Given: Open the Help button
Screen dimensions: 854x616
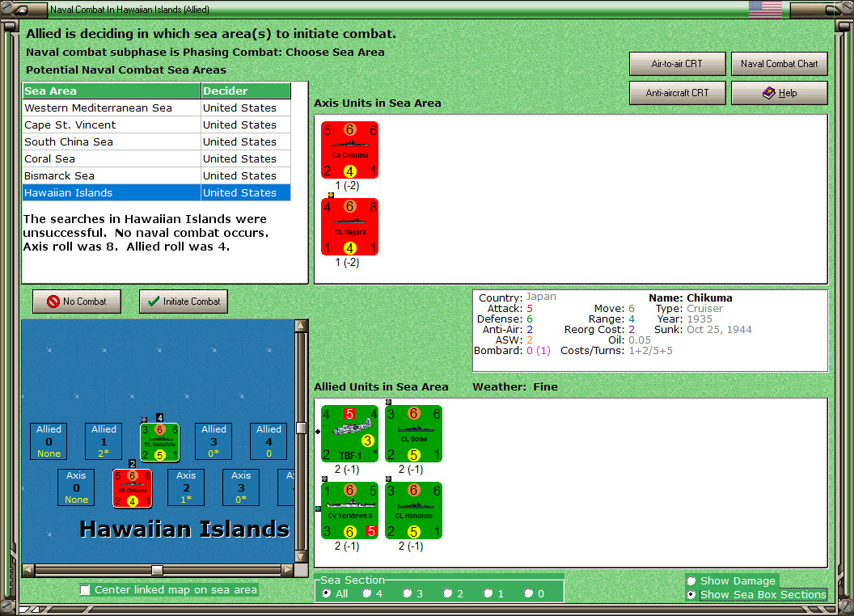Looking at the screenshot, I should pyautogui.click(x=780, y=93).
